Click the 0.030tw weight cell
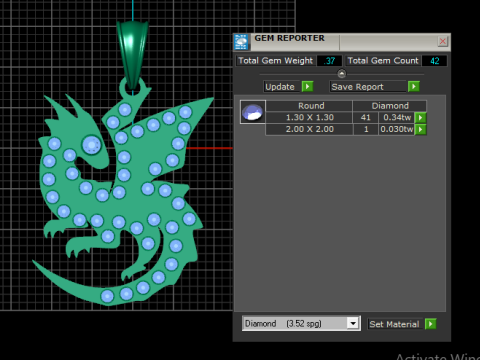Image resolution: width=480 pixels, height=360 pixels. click(397, 129)
